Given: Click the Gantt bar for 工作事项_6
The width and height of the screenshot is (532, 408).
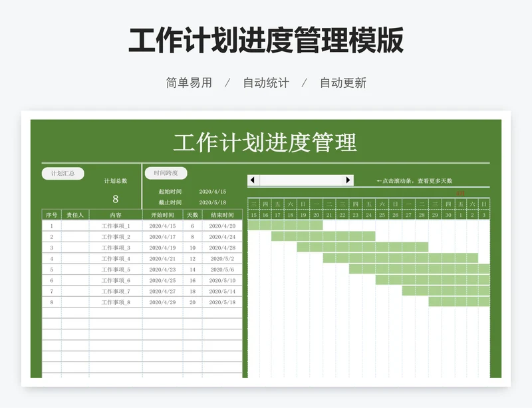Looking at the screenshot, I should [433, 280].
